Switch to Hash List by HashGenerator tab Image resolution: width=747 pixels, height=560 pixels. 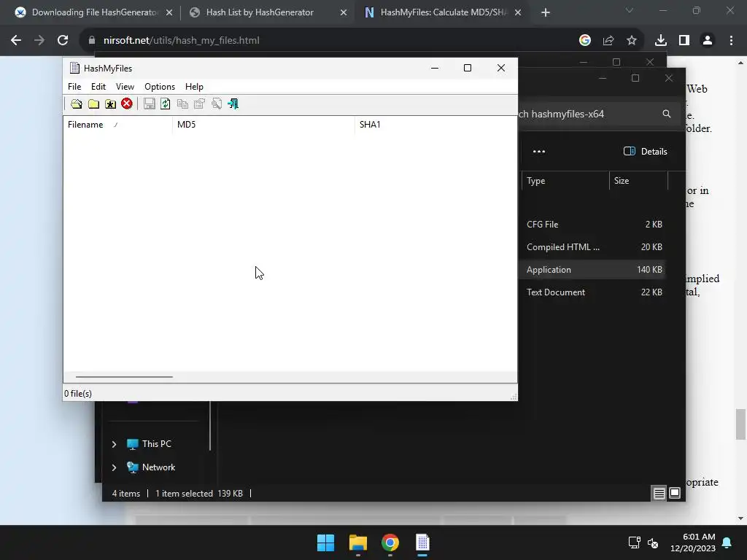pyautogui.click(x=260, y=12)
